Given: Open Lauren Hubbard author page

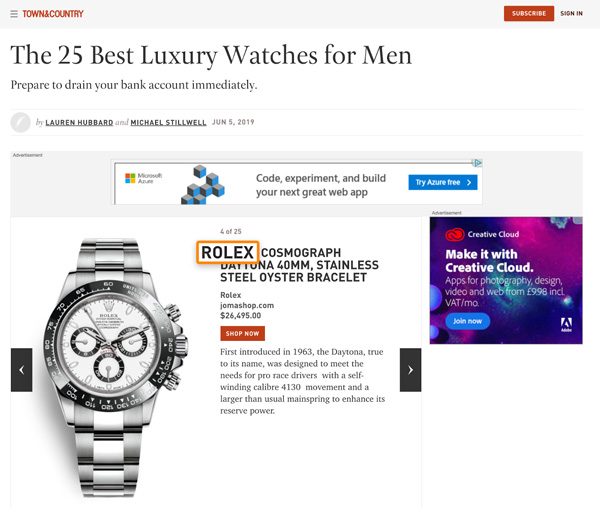Looking at the screenshot, I should (x=79, y=122).
